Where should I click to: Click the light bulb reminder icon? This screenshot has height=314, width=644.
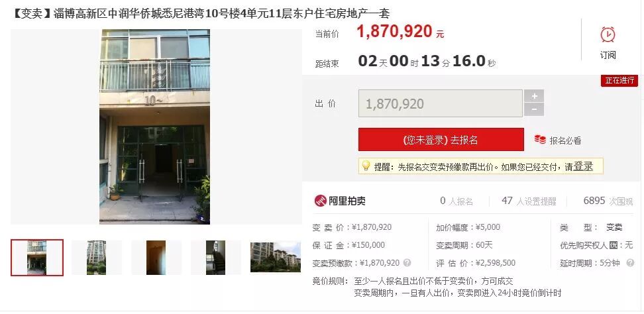(366, 166)
